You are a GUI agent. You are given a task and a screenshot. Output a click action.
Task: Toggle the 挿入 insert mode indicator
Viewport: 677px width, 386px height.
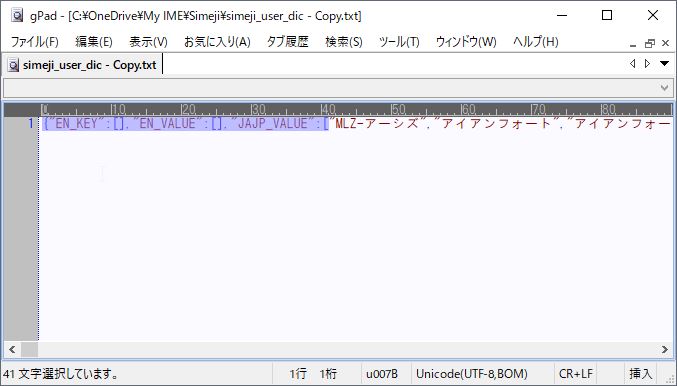point(640,373)
